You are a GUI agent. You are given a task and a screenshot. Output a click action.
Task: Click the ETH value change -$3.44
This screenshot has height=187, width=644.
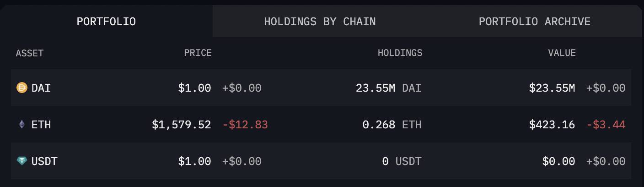pos(606,124)
